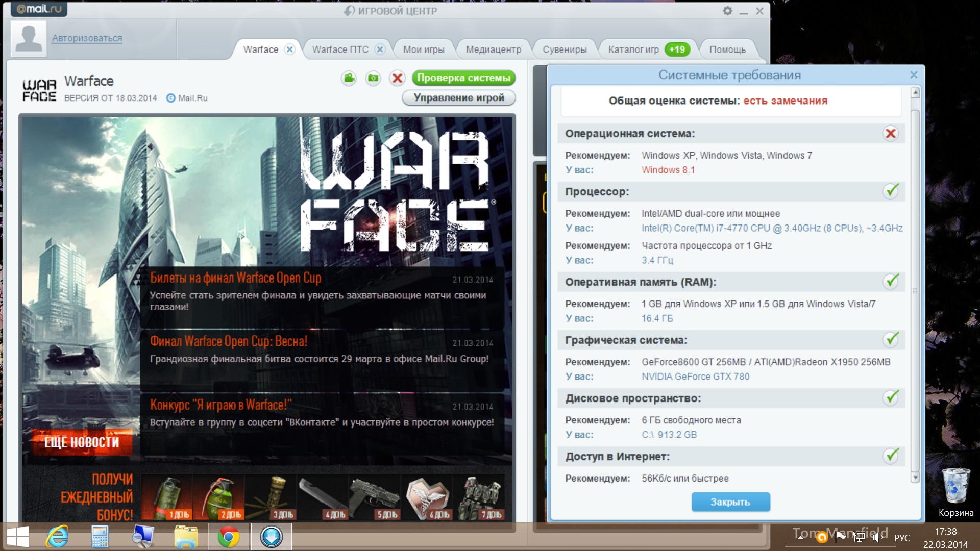Open news Финал Warface Open Cup: Весна!

229,341
